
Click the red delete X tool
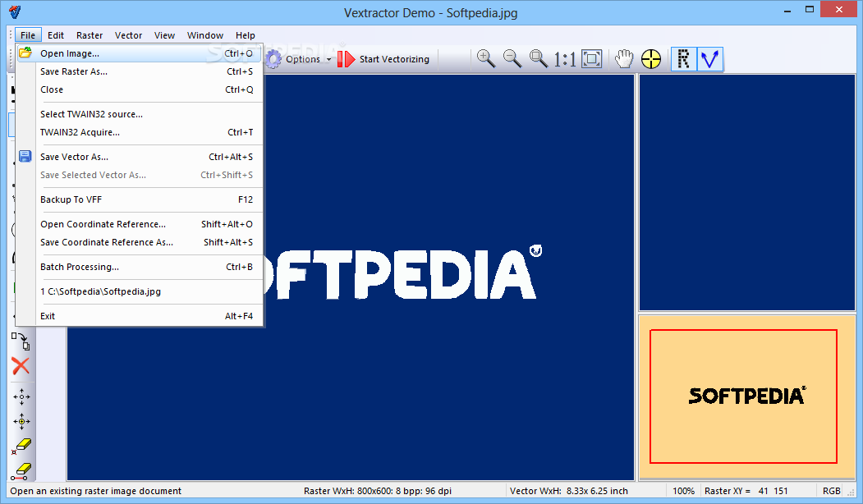click(21, 366)
